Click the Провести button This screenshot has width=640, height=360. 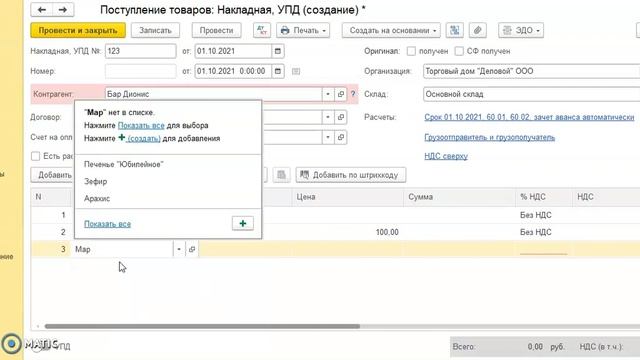click(216, 30)
